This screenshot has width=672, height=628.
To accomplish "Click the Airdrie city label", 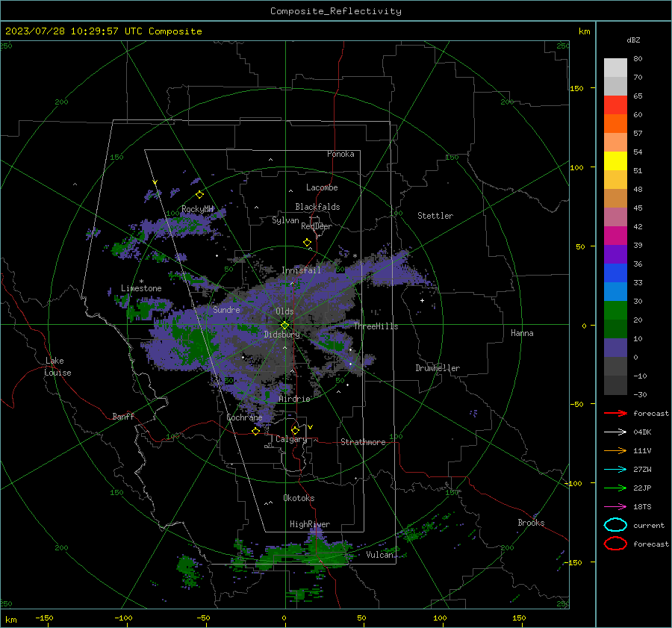I will point(294,399).
